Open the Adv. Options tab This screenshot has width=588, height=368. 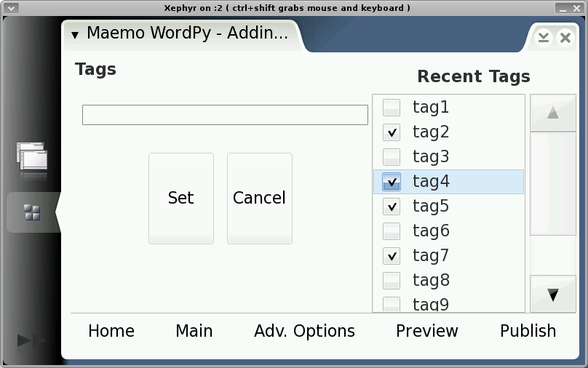pyautogui.click(x=304, y=332)
